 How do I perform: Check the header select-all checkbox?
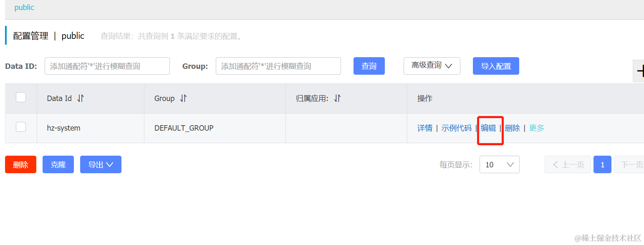20,97
